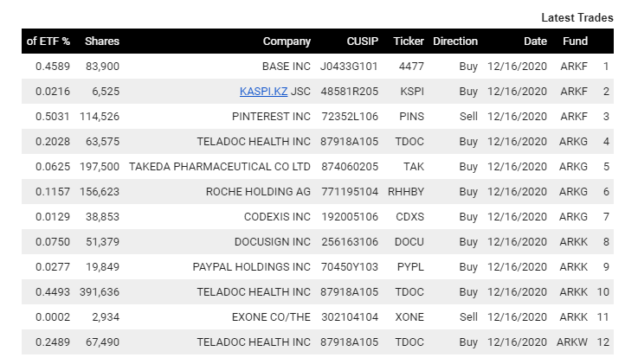
Task: Select the PAYPAL HOLDINGS INC cell
Action: pos(252,267)
